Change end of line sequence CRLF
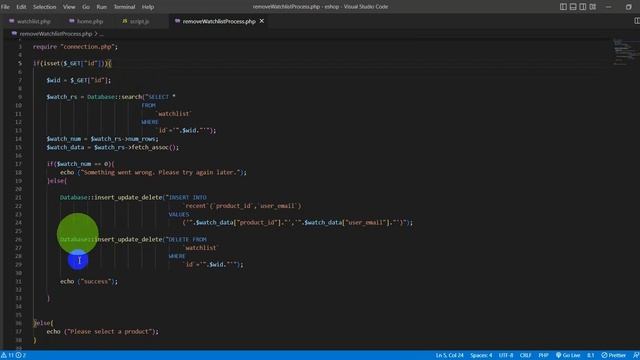The width and height of the screenshot is (640, 360). click(525, 355)
